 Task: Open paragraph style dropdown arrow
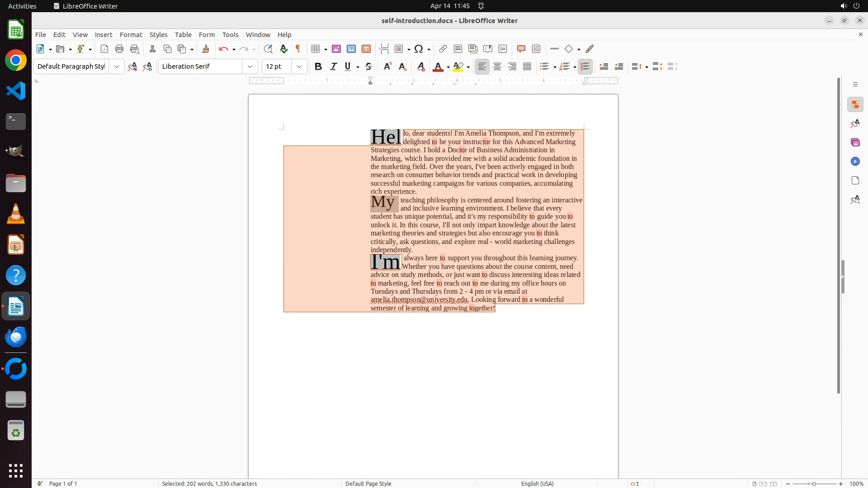(117, 66)
